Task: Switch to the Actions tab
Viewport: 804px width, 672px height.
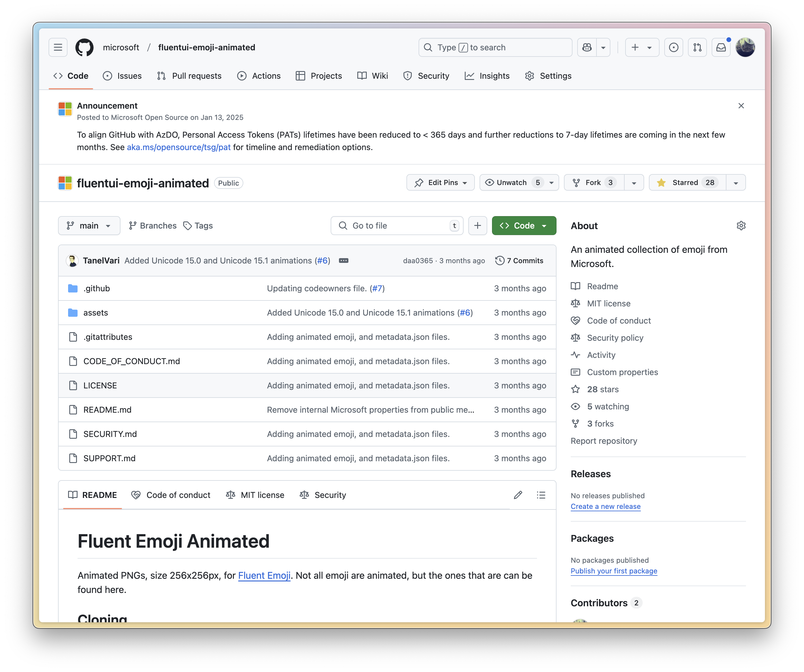Action: coord(259,76)
